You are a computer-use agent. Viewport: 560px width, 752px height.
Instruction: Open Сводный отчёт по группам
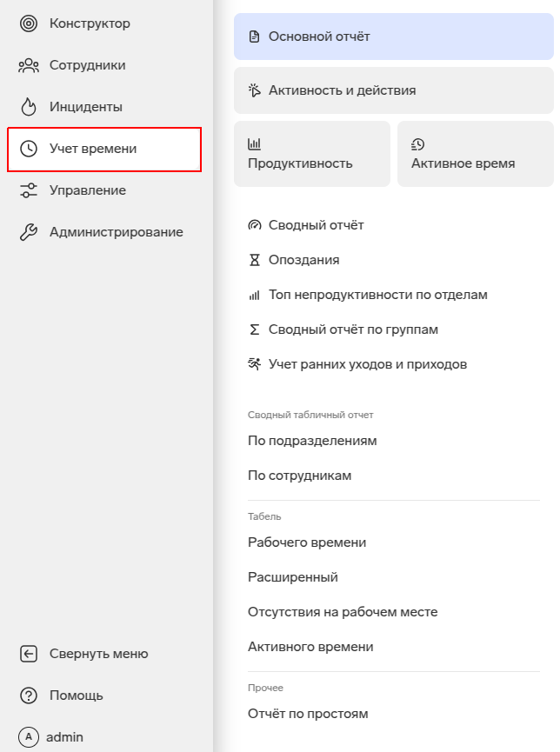(x=353, y=329)
